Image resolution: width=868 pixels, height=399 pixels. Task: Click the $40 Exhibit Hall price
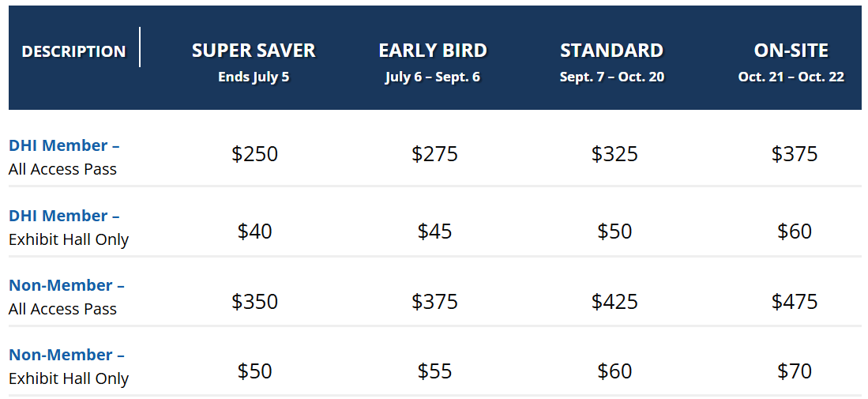[254, 231]
